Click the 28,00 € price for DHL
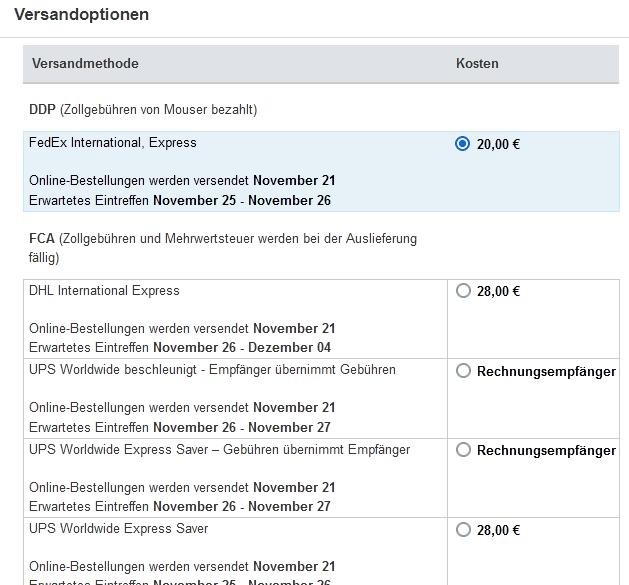Image resolution: width=629 pixels, height=585 pixels. click(x=498, y=292)
